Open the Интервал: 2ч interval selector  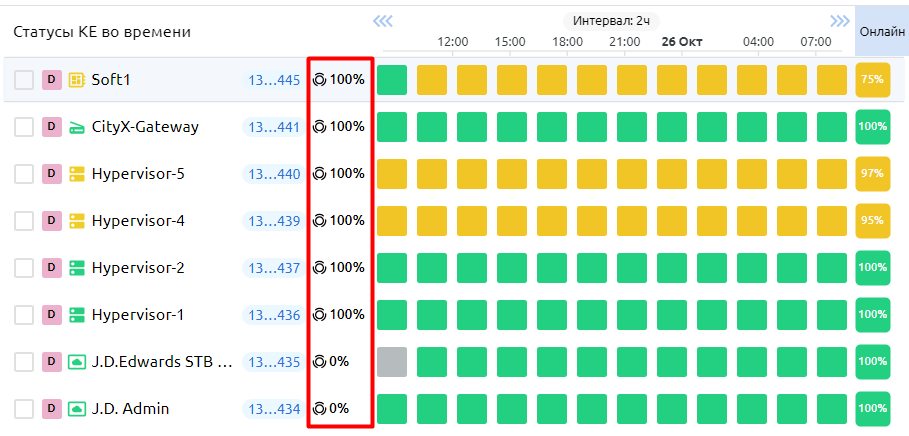tap(610, 20)
